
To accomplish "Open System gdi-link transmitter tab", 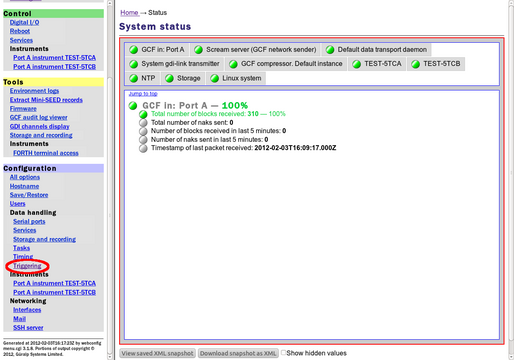I will (175, 64).
